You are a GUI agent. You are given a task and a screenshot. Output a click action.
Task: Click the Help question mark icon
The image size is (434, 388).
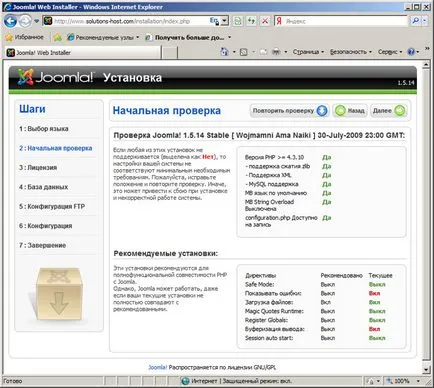tap(411, 52)
